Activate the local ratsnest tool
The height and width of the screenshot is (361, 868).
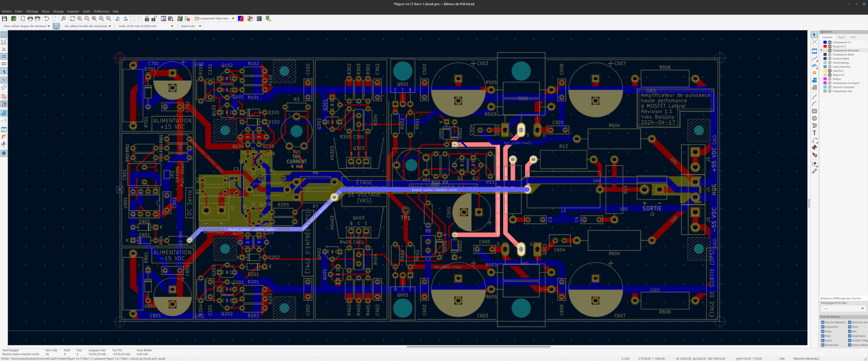pos(814,42)
